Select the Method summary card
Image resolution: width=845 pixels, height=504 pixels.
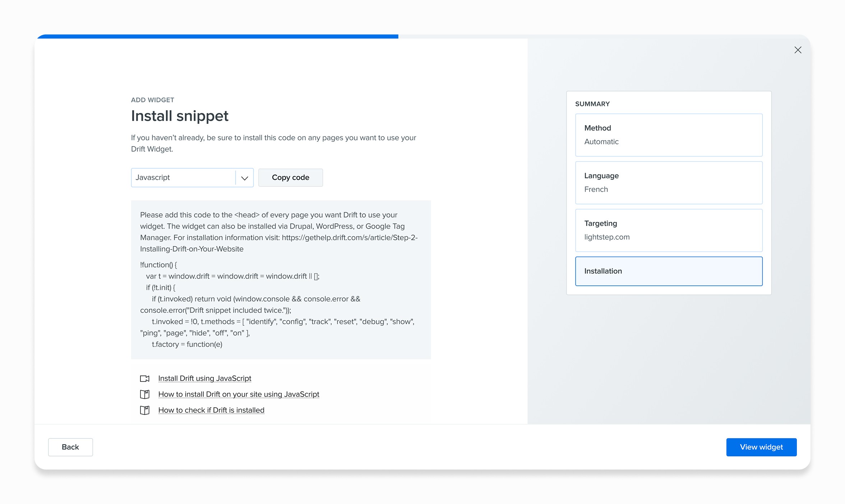pyautogui.click(x=669, y=135)
